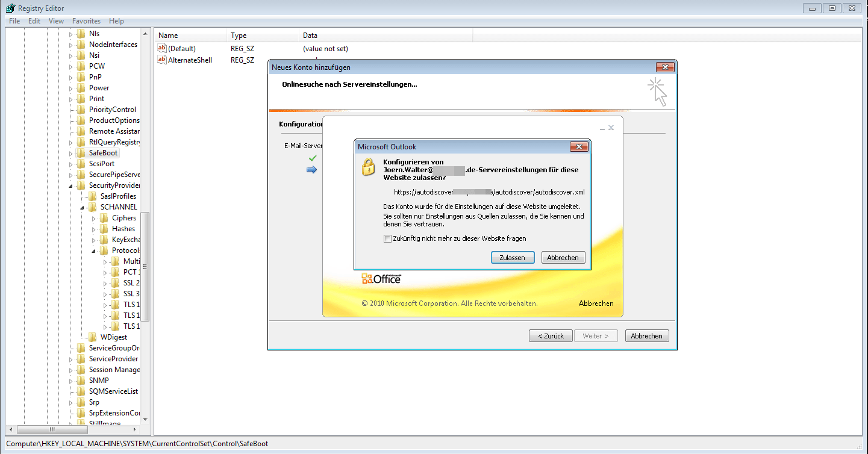Click the WDigest folder icon
Viewport: 868px width, 454px height.
tap(93, 337)
